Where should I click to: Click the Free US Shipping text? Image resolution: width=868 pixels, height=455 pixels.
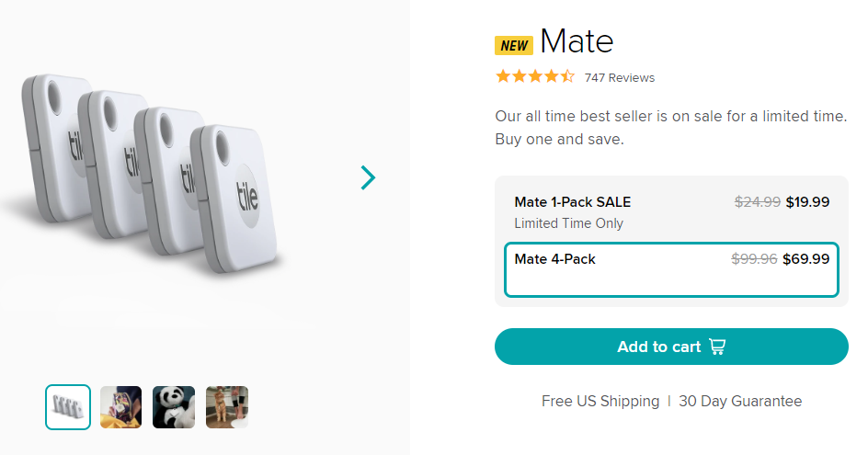click(600, 401)
